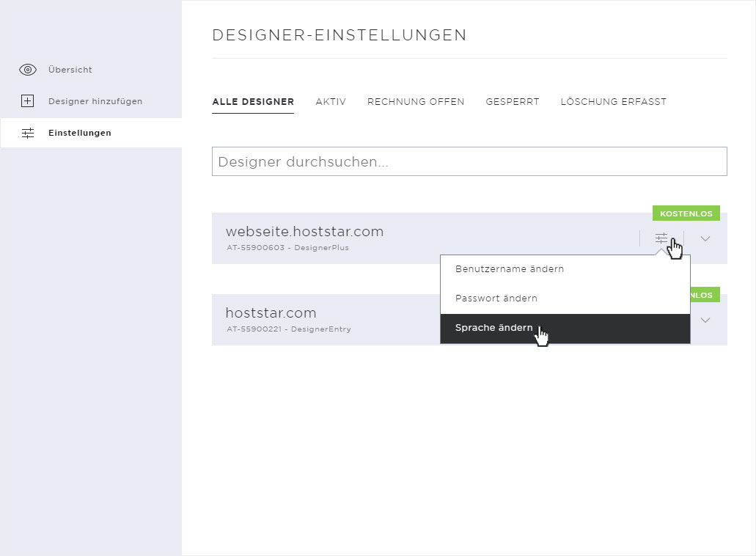Click the AT-55900221 - DesignerEntry text
Viewport: 756px width, 556px height.
tap(289, 329)
